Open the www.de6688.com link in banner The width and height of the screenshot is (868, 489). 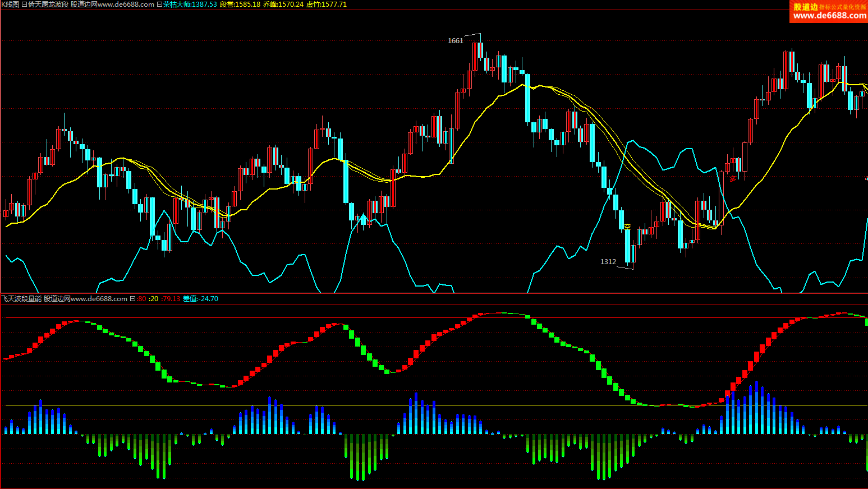pyautogui.click(x=829, y=16)
